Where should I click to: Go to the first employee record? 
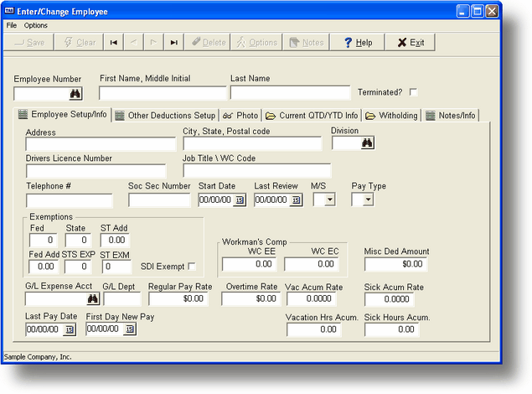pyautogui.click(x=114, y=43)
